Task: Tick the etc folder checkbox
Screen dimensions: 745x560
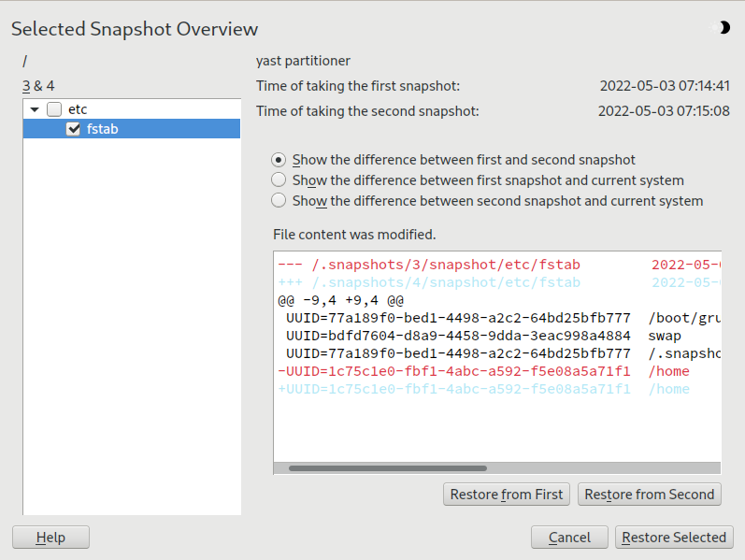Action: pos(54,109)
